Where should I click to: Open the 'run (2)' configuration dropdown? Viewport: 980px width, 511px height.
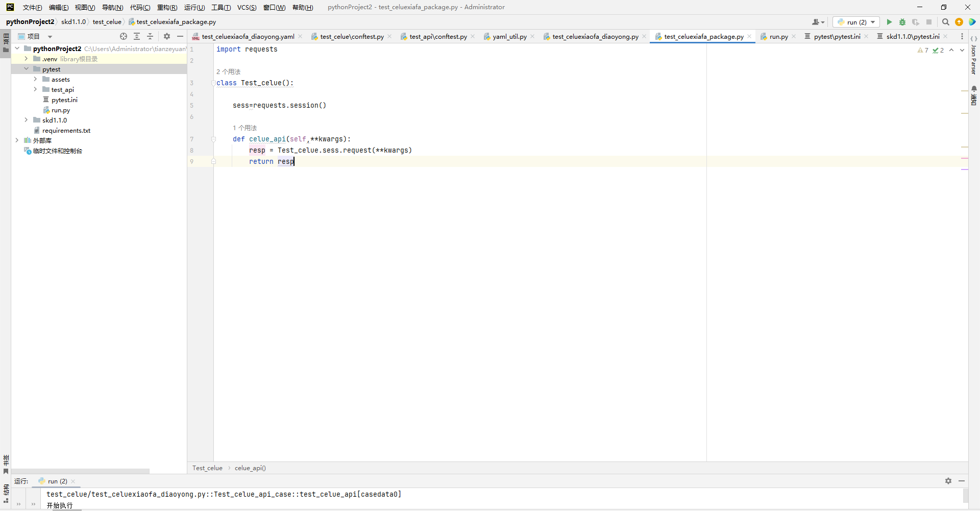(x=856, y=22)
